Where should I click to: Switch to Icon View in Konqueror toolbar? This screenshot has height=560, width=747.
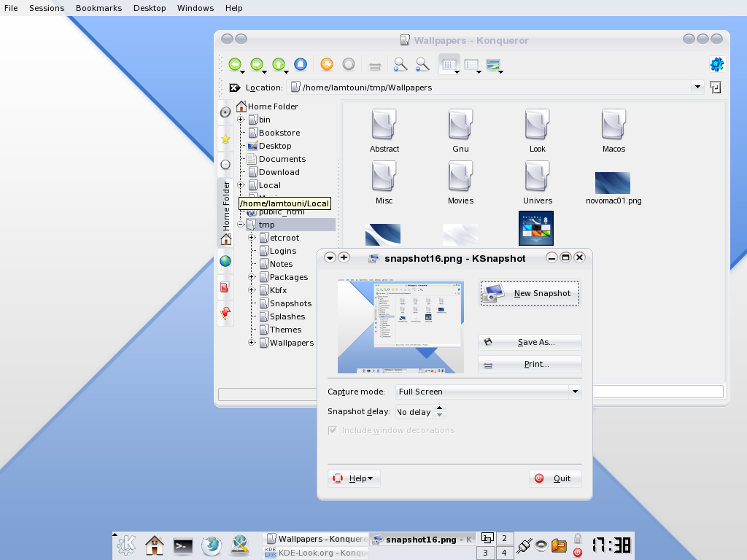coord(449,64)
